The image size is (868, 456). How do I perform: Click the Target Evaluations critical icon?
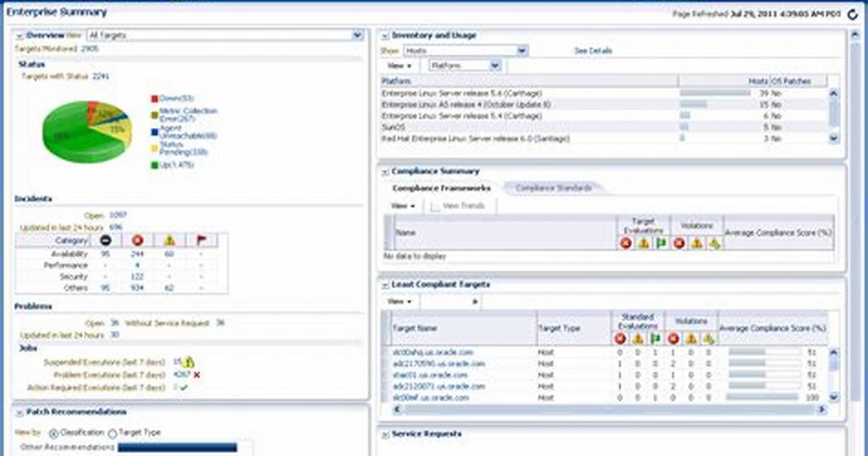(x=626, y=243)
